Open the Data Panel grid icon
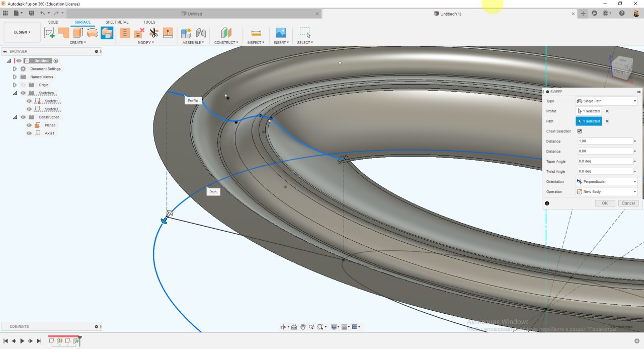The image size is (644, 349). pos(6,14)
